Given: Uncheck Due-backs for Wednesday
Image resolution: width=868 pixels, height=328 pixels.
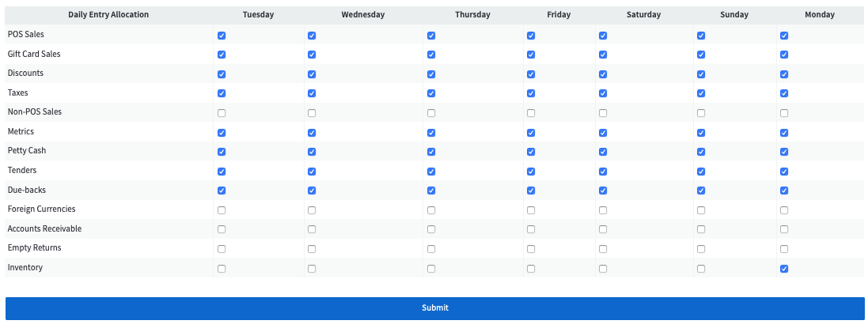Looking at the screenshot, I should pos(312,190).
